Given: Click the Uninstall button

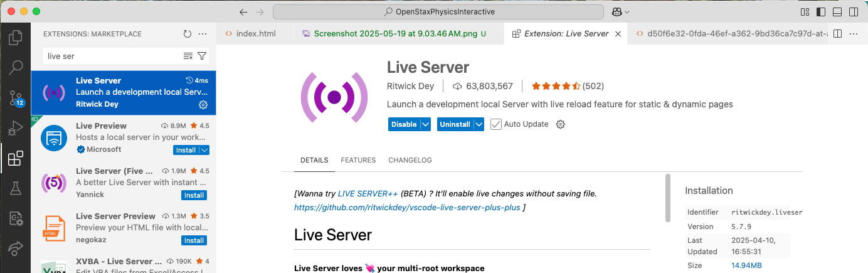Looking at the screenshot, I should pos(455,124).
